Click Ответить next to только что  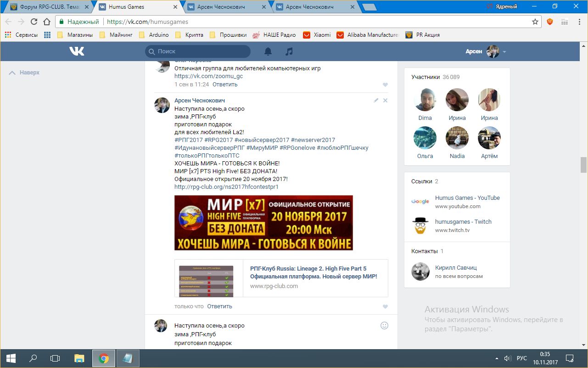[x=219, y=306]
